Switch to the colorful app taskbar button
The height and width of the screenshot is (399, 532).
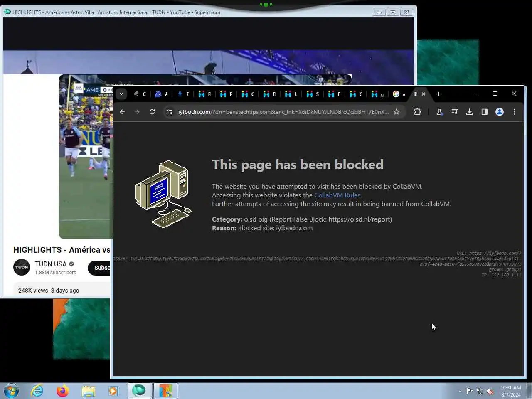[x=166, y=391]
